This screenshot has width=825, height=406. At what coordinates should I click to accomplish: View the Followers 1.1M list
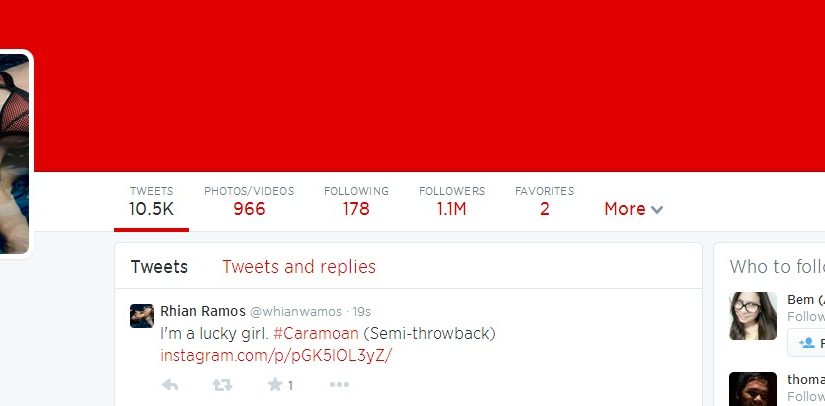(452, 201)
